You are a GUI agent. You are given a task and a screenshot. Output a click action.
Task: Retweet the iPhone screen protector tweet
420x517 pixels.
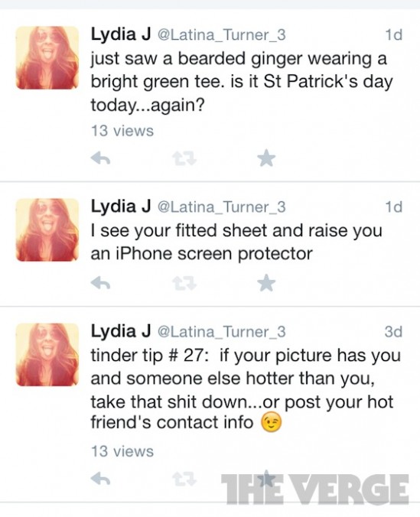pyautogui.click(x=184, y=283)
